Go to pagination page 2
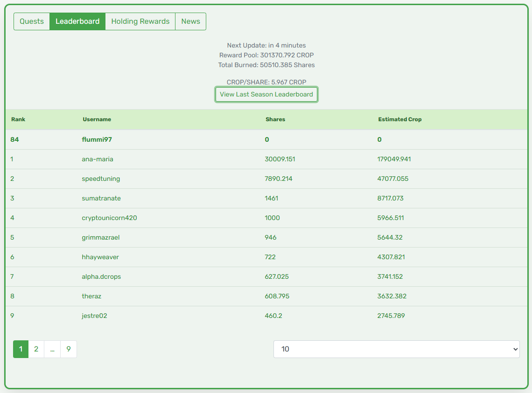The image size is (532, 393). pyautogui.click(x=36, y=349)
